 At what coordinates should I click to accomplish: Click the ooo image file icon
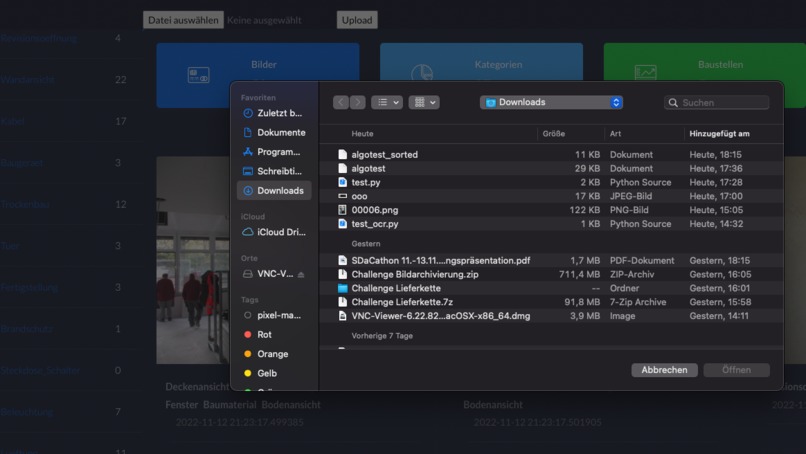click(x=342, y=196)
